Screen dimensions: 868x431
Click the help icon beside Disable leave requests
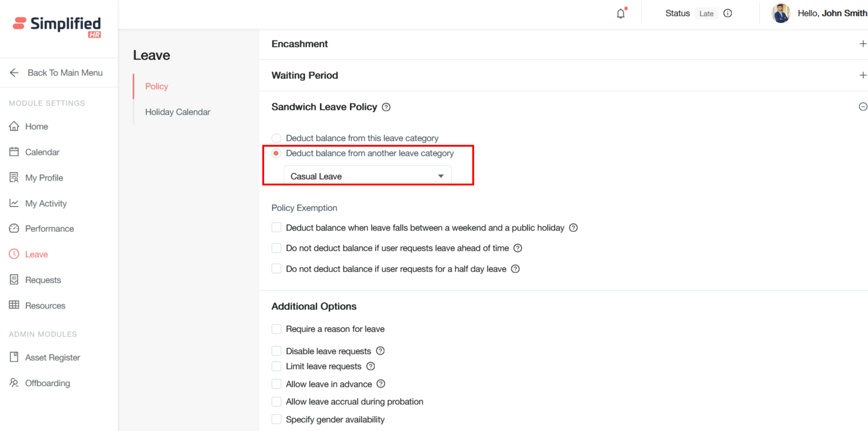(380, 351)
